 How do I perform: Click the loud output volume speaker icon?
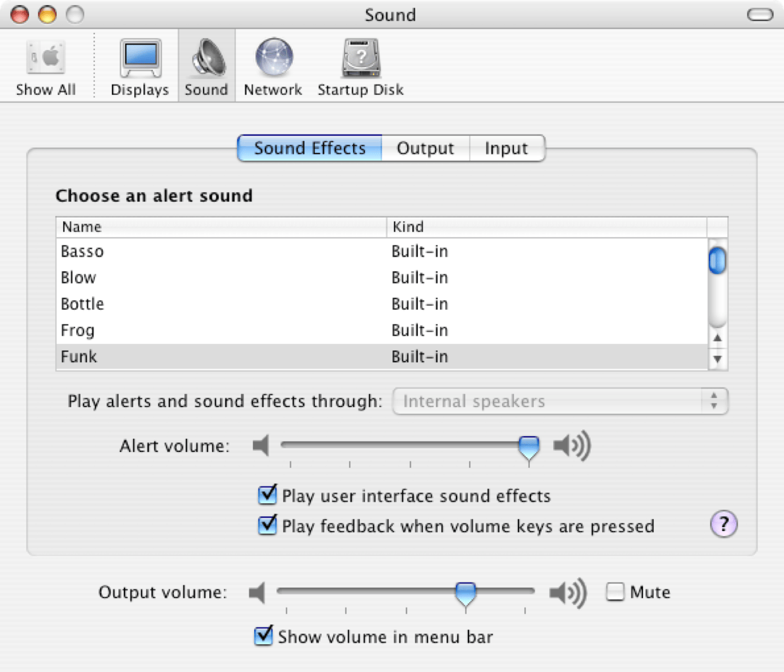click(568, 592)
